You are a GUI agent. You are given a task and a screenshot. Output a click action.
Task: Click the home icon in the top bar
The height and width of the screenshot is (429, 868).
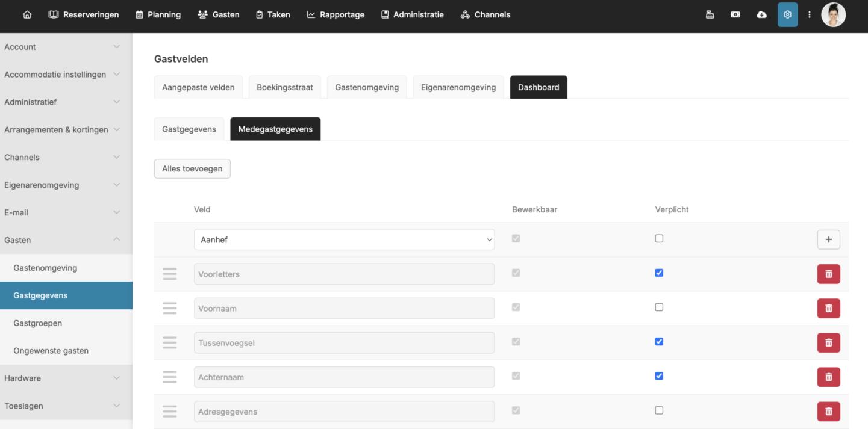click(27, 14)
